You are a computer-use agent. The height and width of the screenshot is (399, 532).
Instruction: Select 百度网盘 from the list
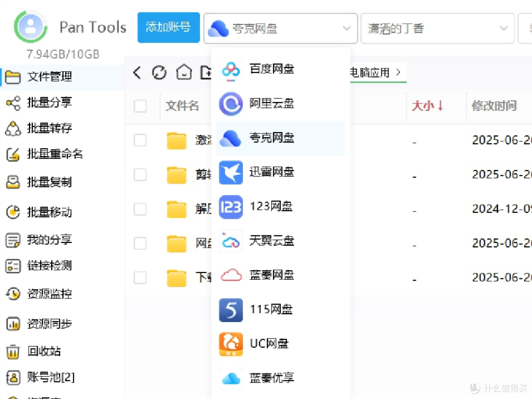point(281,69)
